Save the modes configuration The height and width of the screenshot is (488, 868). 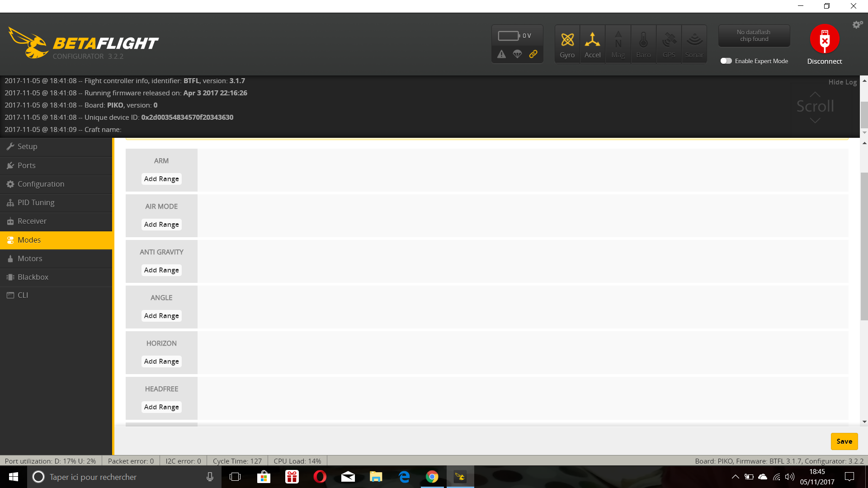point(844,441)
